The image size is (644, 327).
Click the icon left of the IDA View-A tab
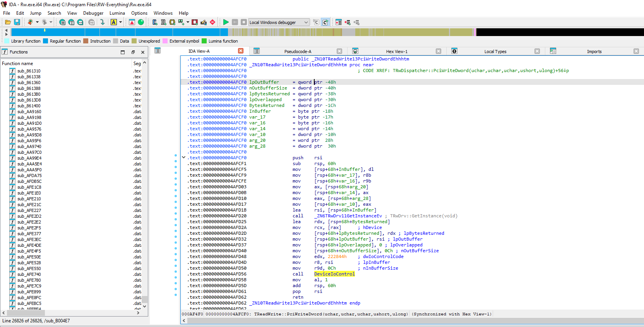coord(158,51)
